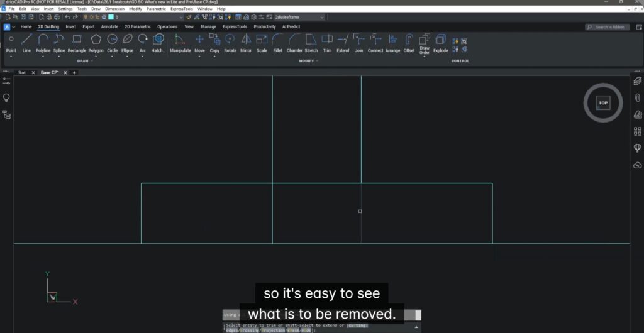The height and width of the screenshot is (333, 644).
Task: Select the Point tool
Action: pyautogui.click(x=11, y=43)
